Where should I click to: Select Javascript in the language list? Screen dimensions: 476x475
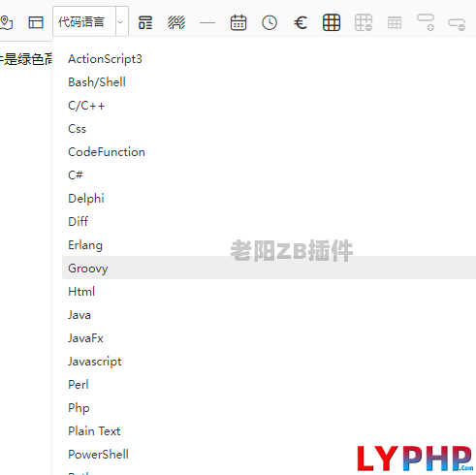(x=269, y=362)
